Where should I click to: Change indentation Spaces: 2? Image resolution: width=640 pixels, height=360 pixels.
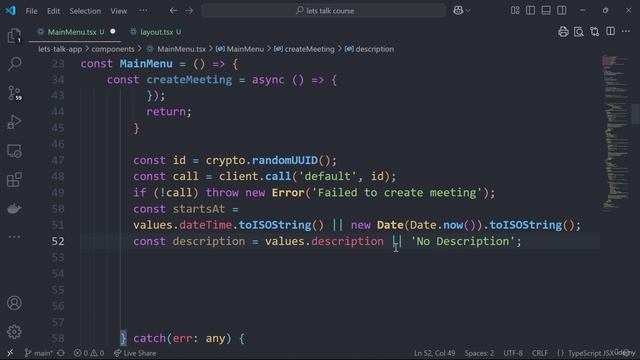point(479,353)
